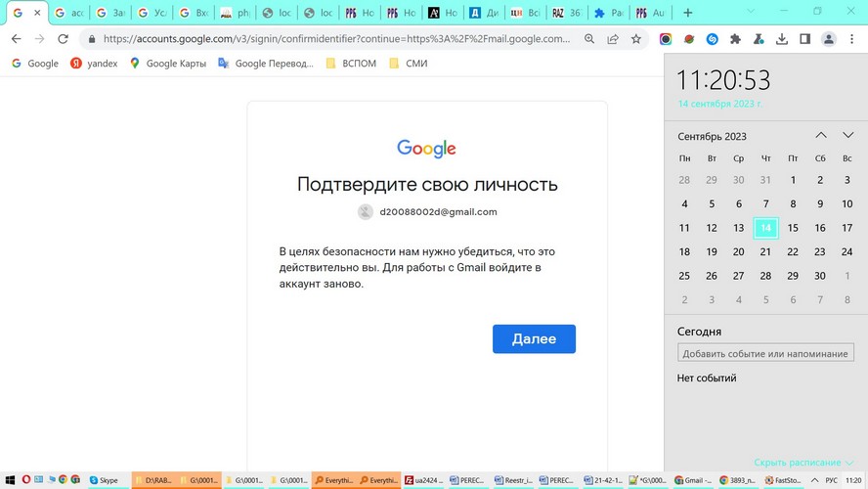This screenshot has height=489, width=868.
Task: Switch to the RAZ '36' tab
Action: pyautogui.click(x=567, y=13)
